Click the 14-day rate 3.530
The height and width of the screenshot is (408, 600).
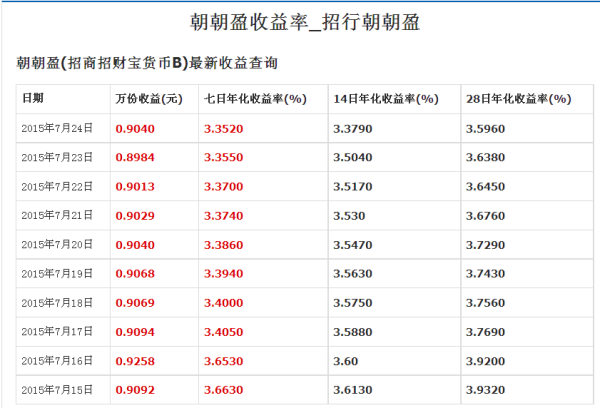349,215
